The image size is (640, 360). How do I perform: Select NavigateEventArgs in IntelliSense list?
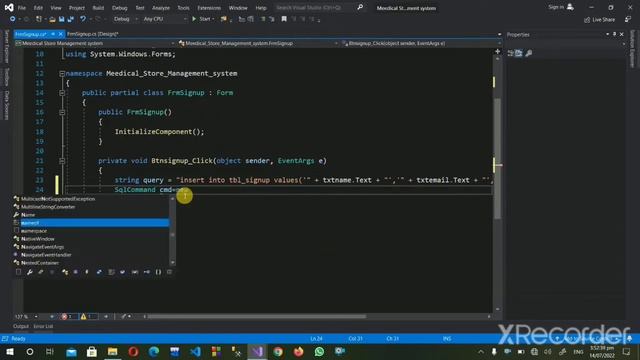42,247
